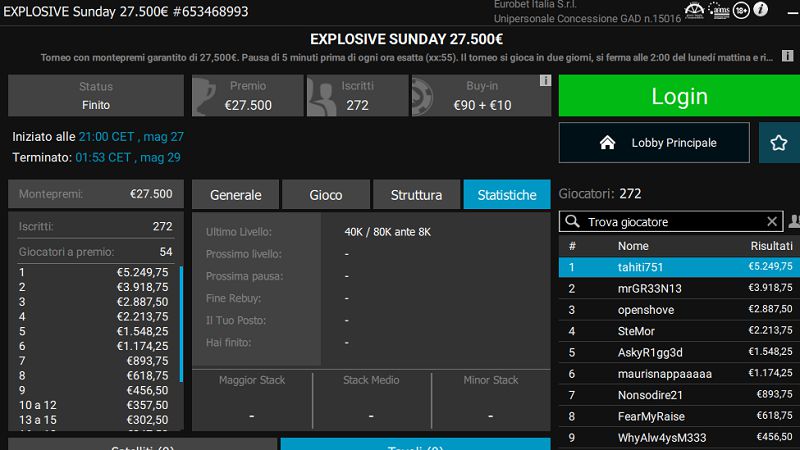Click the chip icon in Buy-in panel
Image resolution: width=800 pixels, height=450 pixels.
click(x=422, y=96)
